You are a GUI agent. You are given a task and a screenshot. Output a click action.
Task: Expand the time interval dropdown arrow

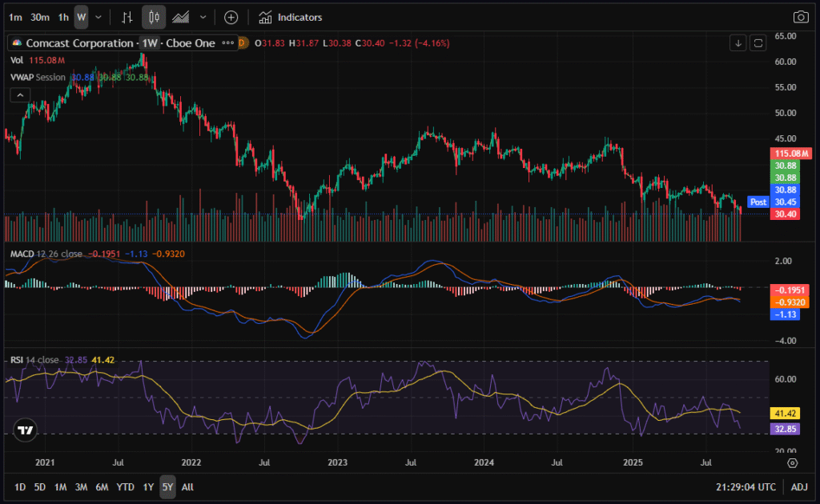(x=98, y=17)
